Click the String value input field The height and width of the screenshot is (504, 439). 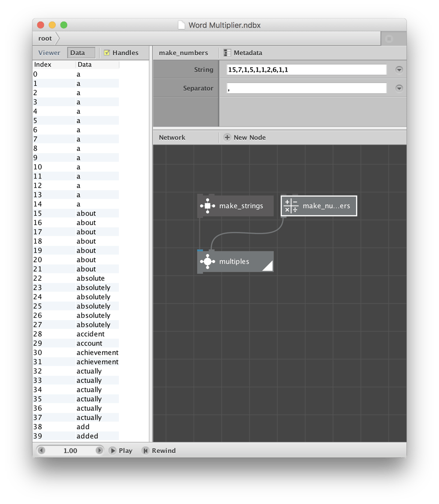[306, 70]
